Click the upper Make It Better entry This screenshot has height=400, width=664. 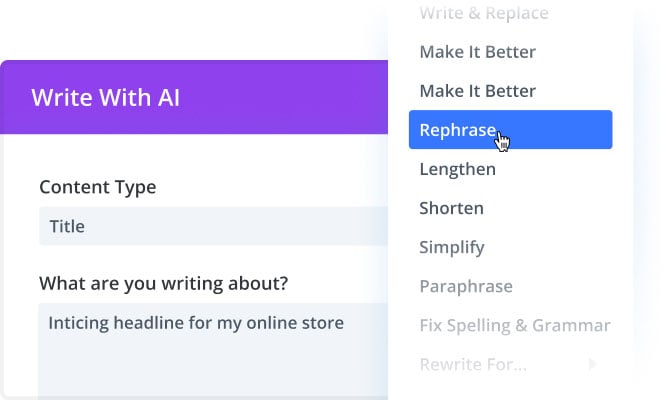coord(477,52)
